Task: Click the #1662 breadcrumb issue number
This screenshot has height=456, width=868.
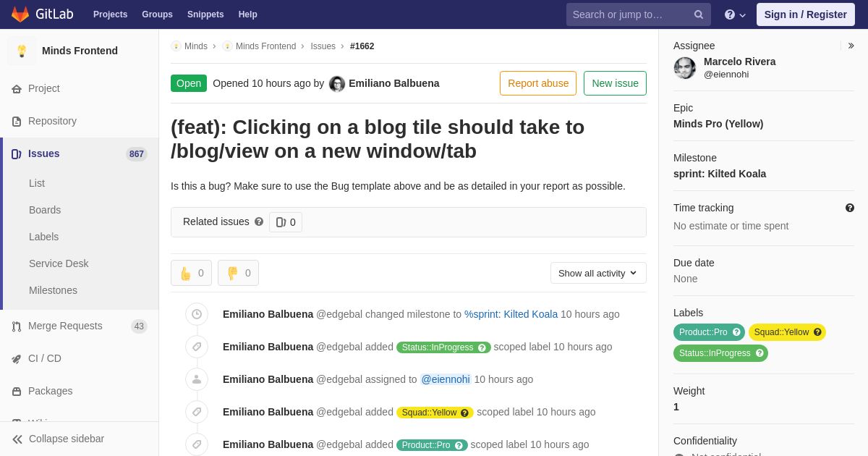Action: [362, 46]
